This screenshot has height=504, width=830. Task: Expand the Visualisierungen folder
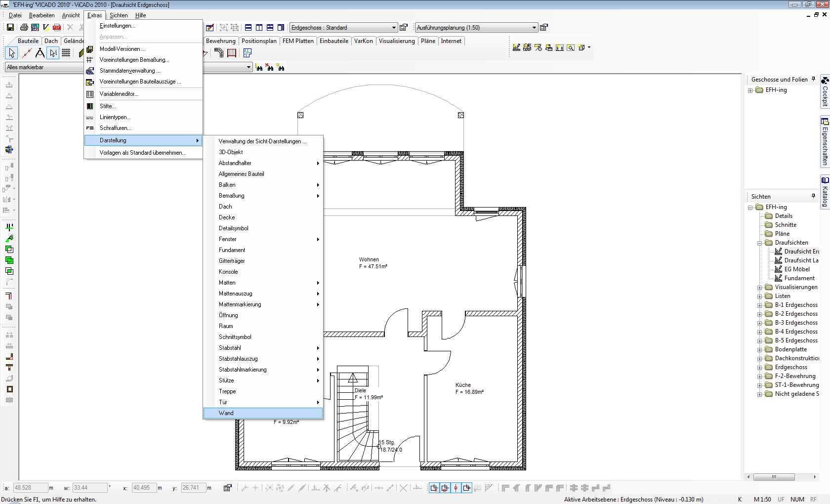tap(760, 288)
